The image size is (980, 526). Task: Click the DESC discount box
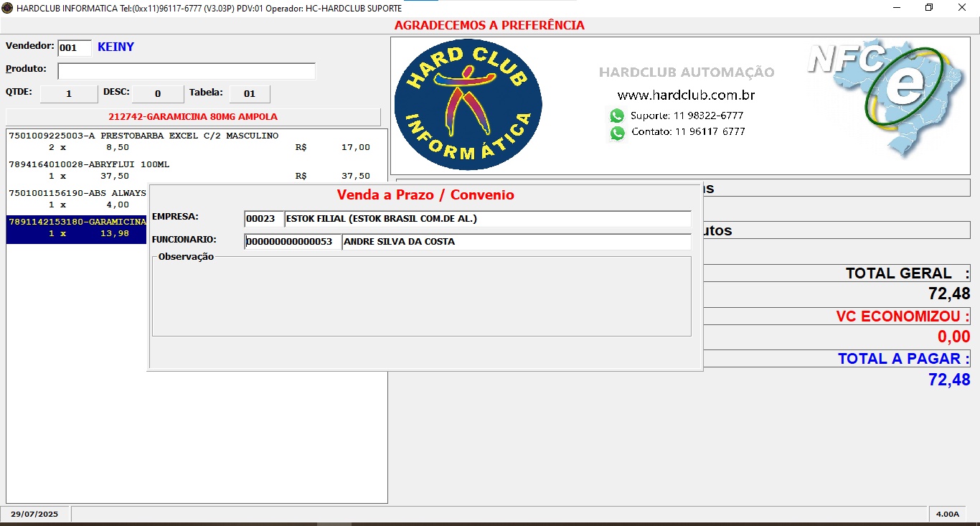point(158,94)
